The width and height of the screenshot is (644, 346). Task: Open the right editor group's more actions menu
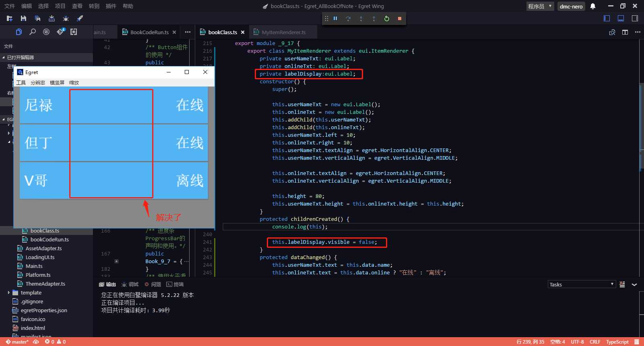[x=638, y=32]
